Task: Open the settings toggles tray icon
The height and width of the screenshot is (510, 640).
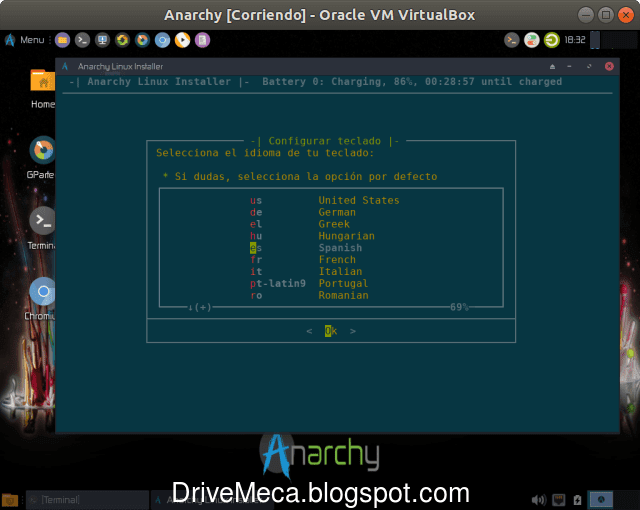Action: (531, 40)
